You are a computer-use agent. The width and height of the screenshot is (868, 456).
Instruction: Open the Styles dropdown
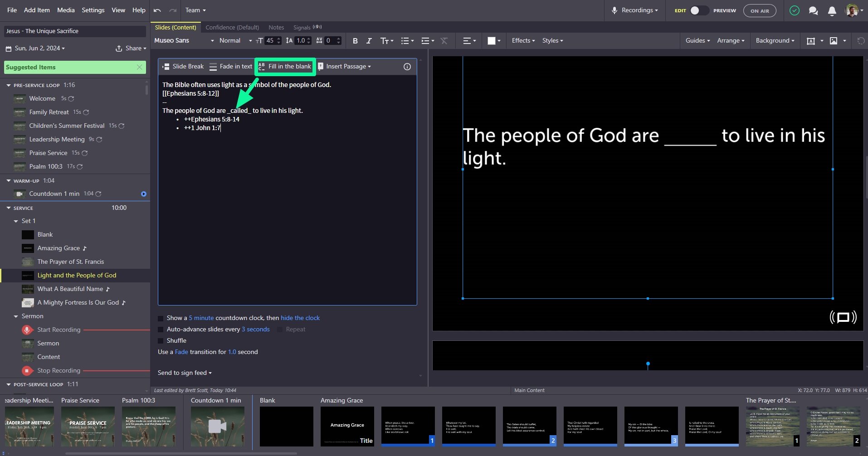click(x=552, y=41)
